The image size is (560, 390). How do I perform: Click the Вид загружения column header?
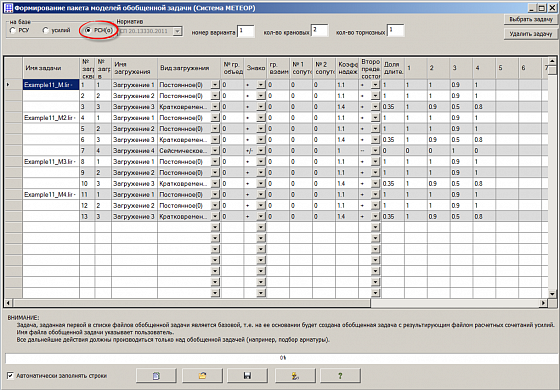pyautogui.click(x=189, y=68)
